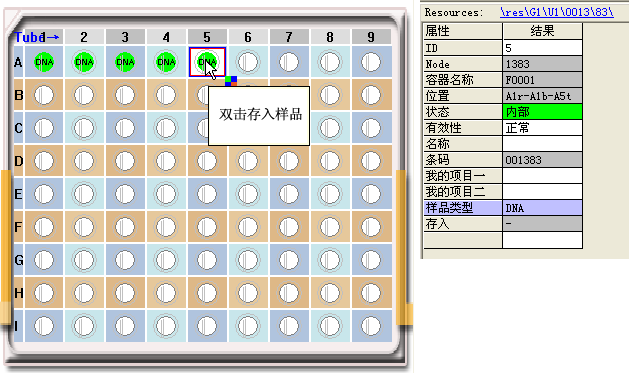Image resolution: width=639 pixels, height=373 pixels.
Task: Open the \res\G1\U1\0013\83\ resources link
Action: click(x=557, y=12)
